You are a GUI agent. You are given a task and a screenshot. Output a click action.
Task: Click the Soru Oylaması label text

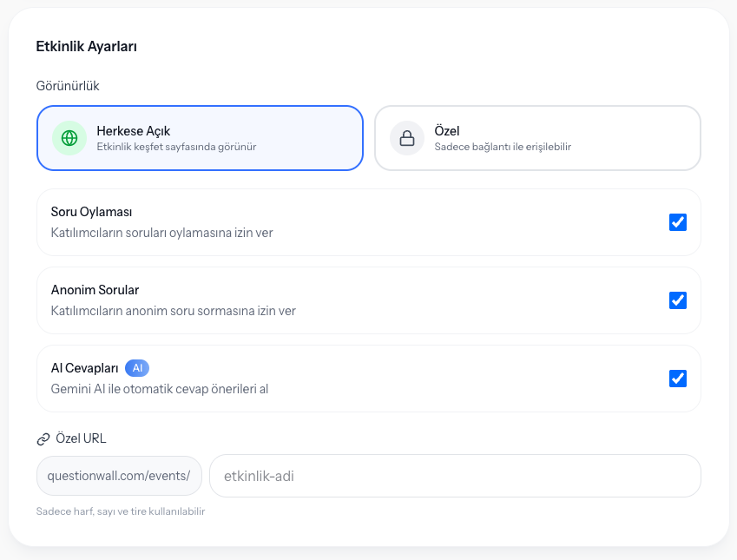click(91, 212)
